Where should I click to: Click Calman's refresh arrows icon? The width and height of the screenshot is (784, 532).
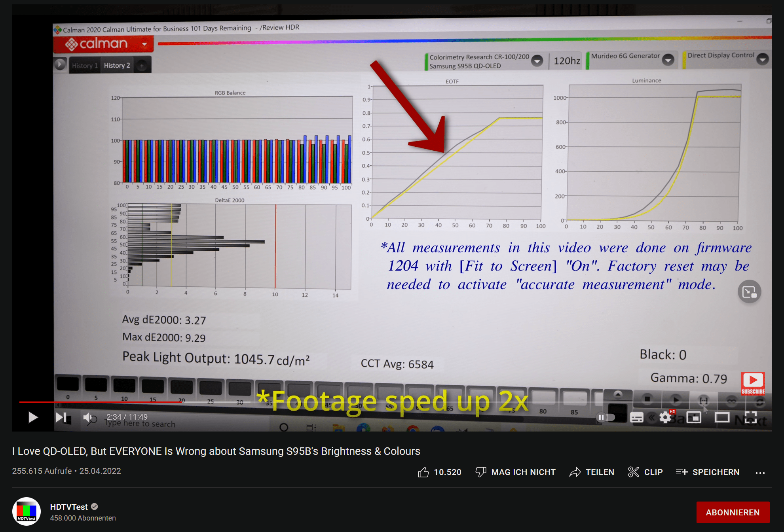(x=759, y=402)
